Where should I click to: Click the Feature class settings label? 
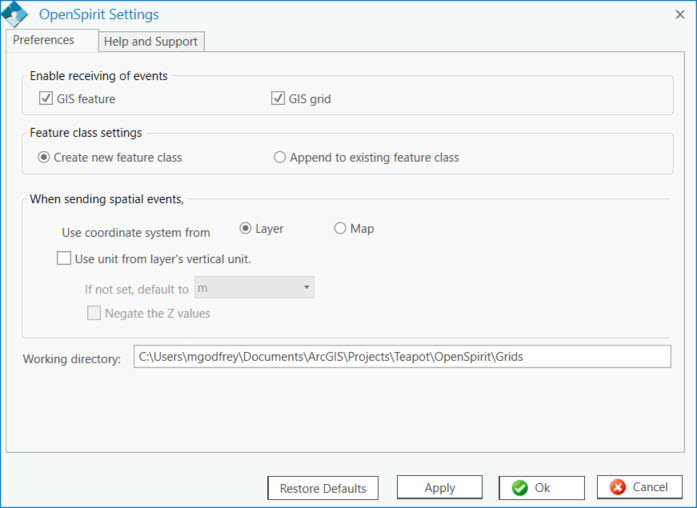pyautogui.click(x=86, y=132)
